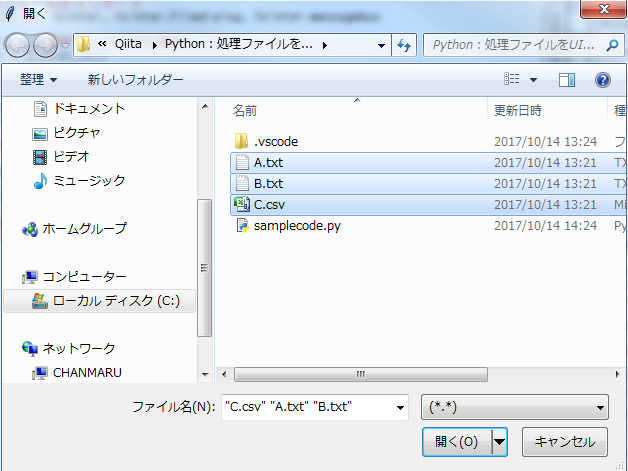Click the 開く(O) button

[457, 442]
